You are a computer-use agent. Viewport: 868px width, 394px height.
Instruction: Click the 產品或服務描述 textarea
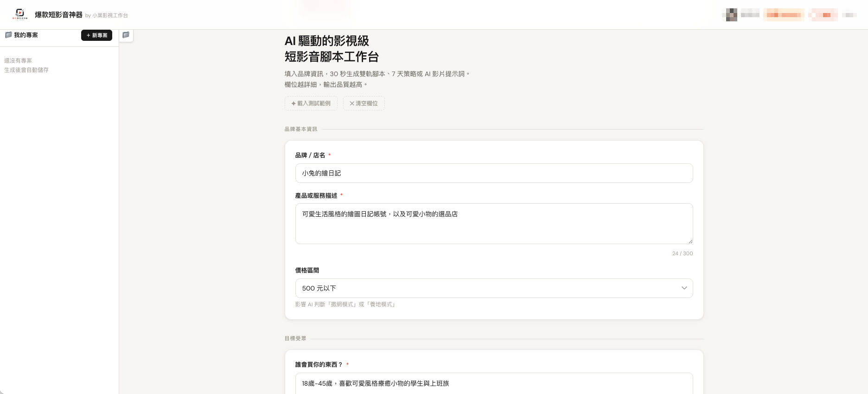494,224
